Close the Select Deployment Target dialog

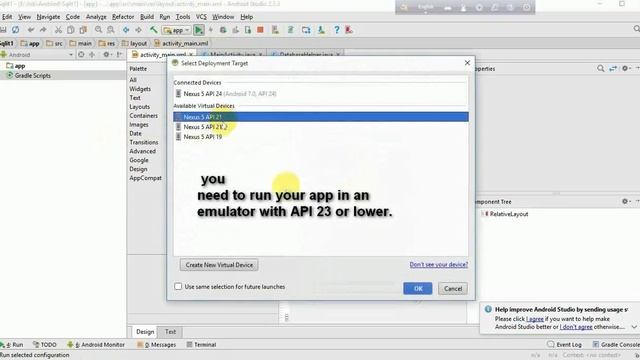click(467, 63)
